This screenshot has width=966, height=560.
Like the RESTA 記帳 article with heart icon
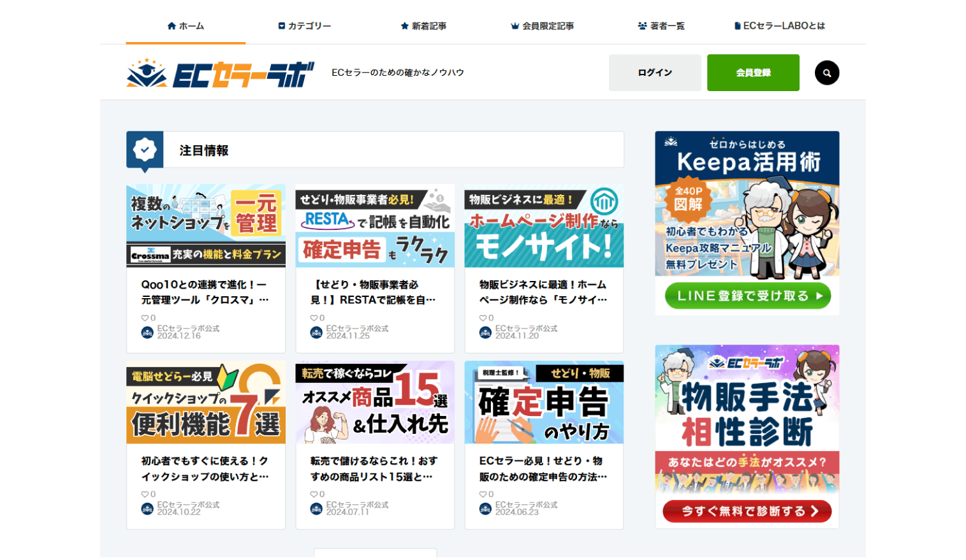click(314, 318)
